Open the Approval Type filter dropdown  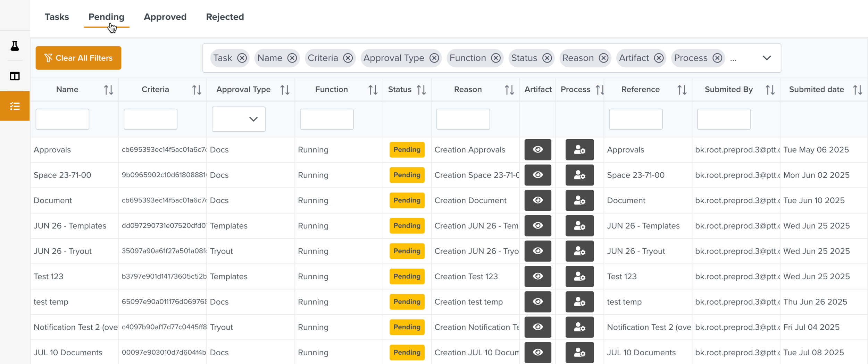tap(239, 119)
